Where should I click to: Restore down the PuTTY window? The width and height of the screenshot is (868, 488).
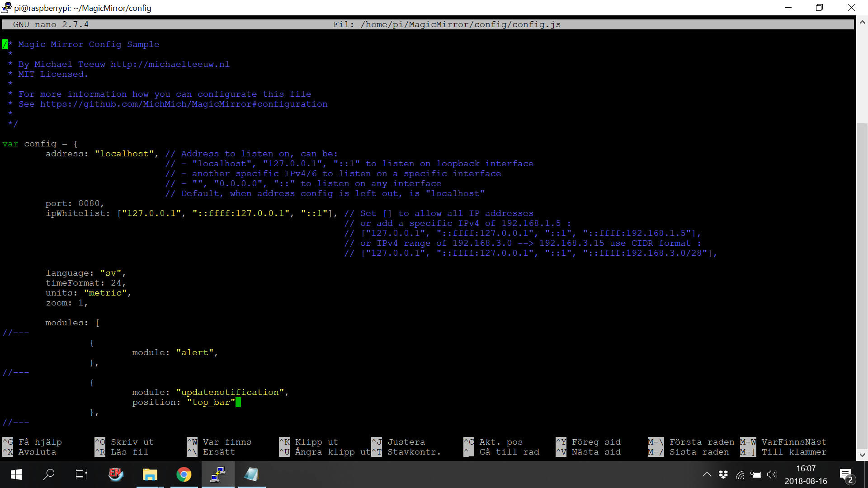pyautogui.click(x=819, y=8)
